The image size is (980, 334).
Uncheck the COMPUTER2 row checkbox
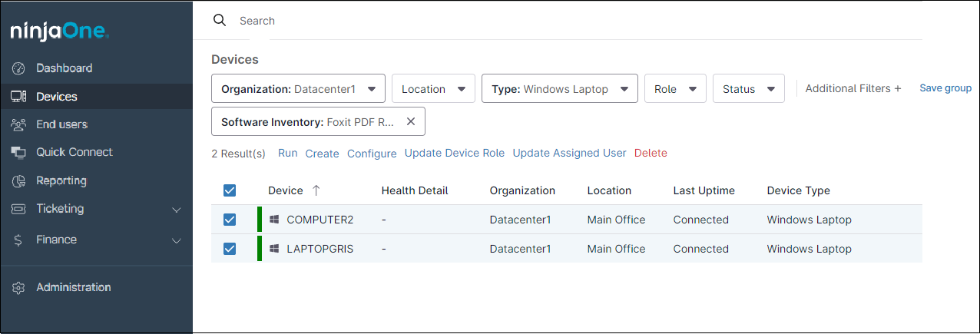229,220
